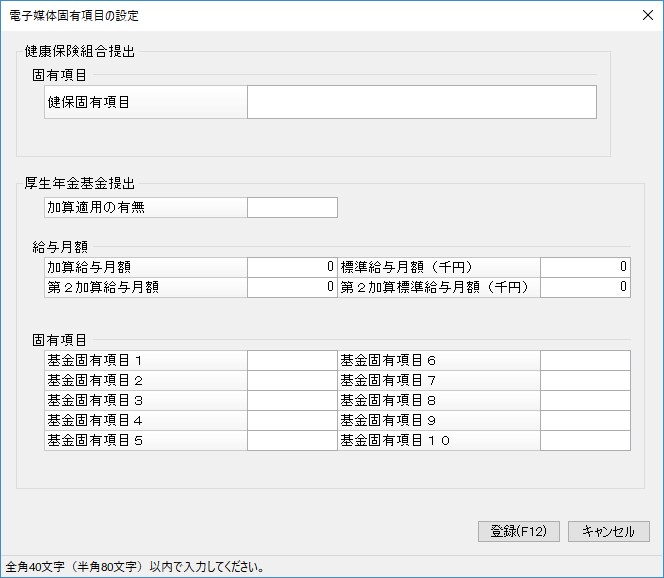Screen dimensions: 664x578
Task: Close the 電子媒体固有項目の設定 dialog
Action: 647,15
